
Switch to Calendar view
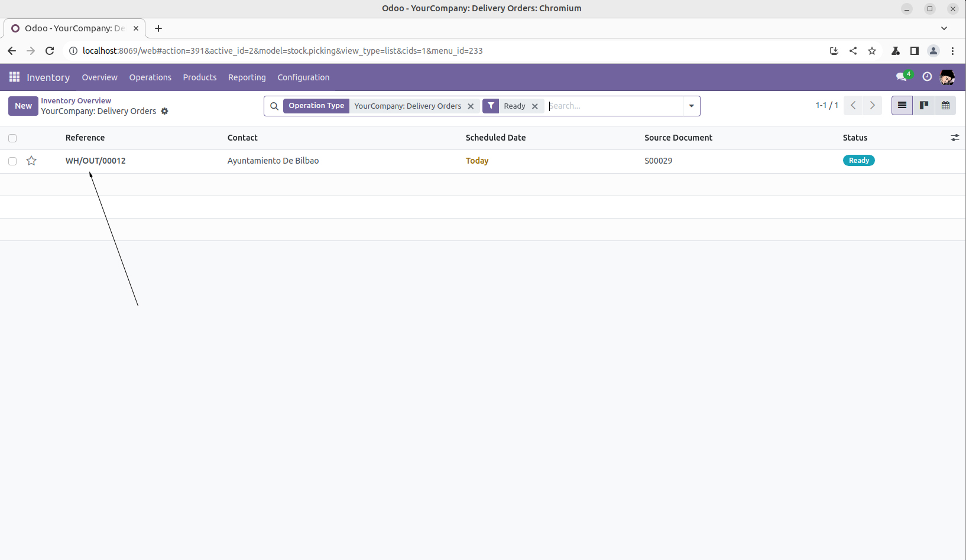(945, 106)
